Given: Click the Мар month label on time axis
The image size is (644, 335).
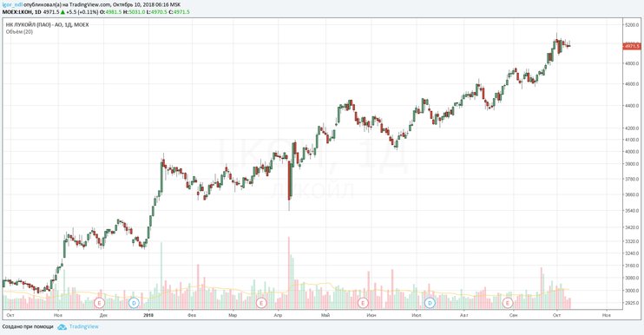Looking at the screenshot, I should pyautogui.click(x=233, y=315).
